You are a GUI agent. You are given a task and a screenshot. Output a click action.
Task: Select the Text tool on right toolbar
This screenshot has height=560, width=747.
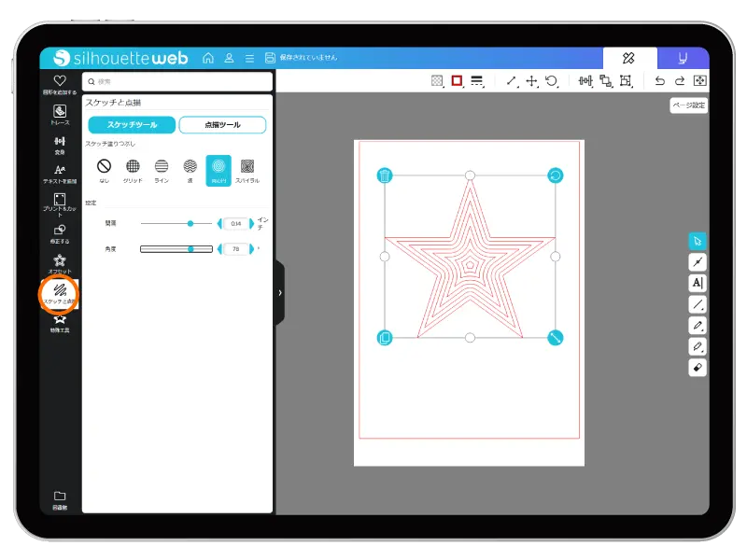click(x=697, y=283)
